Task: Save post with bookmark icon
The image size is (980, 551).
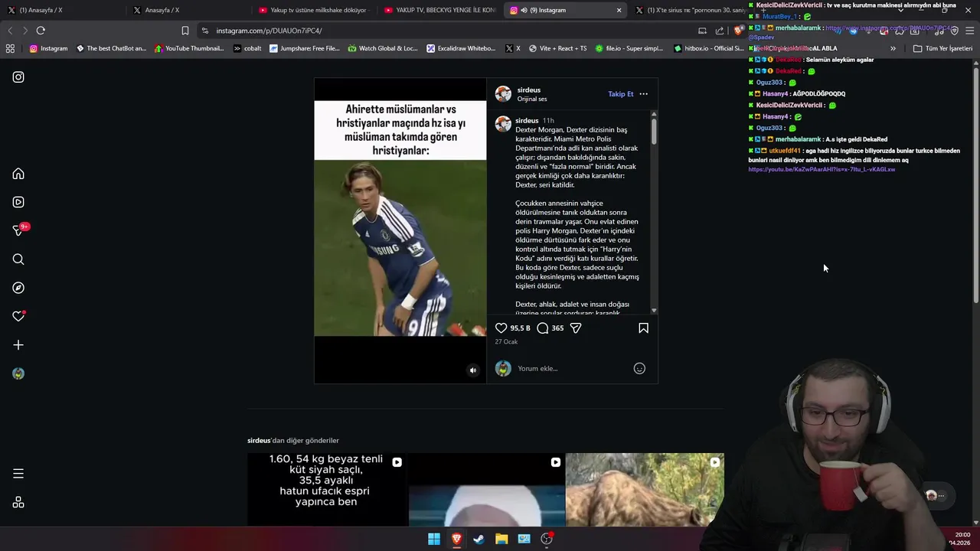Action: [643, 328]
